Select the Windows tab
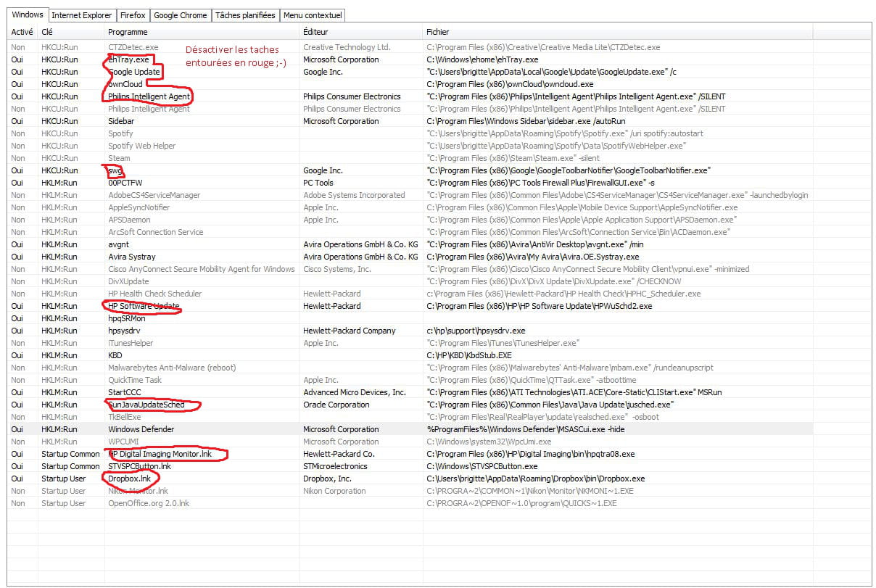 pos(28,15)
